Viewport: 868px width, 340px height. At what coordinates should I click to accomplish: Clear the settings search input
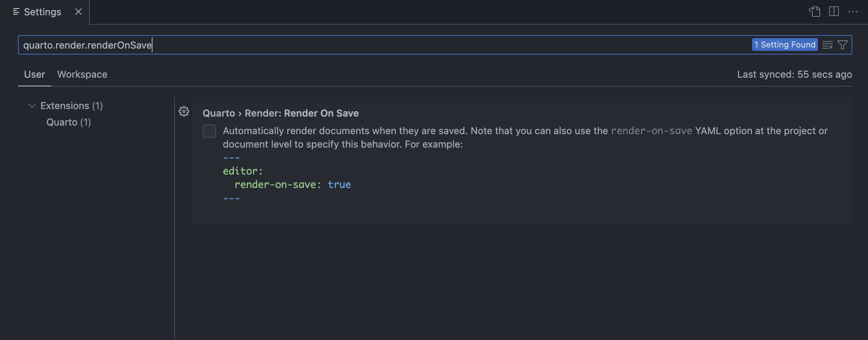point(828,45)
